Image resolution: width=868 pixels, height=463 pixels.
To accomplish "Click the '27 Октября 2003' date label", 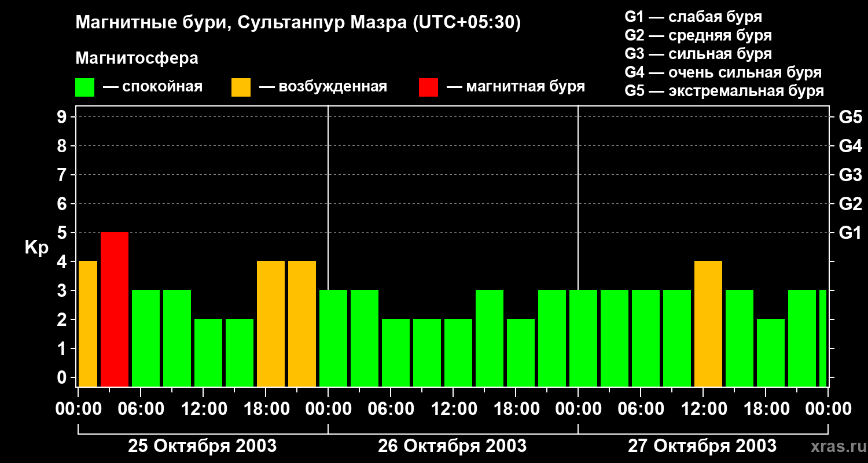I will [703, 446].
